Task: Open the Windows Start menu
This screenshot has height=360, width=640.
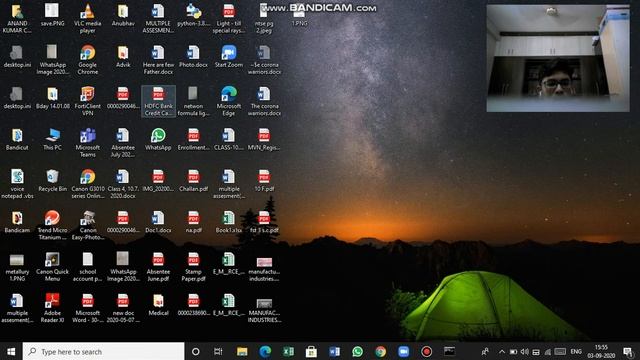Action: point(11,351)
